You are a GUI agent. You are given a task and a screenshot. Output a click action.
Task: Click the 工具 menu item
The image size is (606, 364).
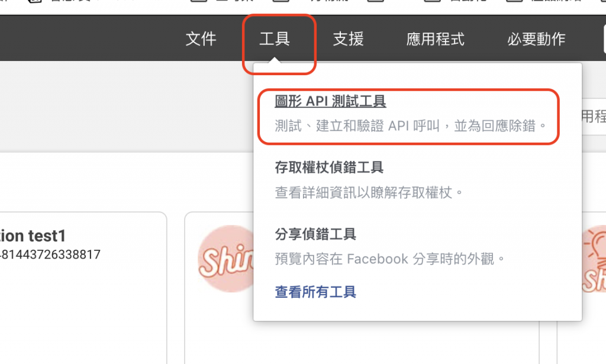(275, 39)
